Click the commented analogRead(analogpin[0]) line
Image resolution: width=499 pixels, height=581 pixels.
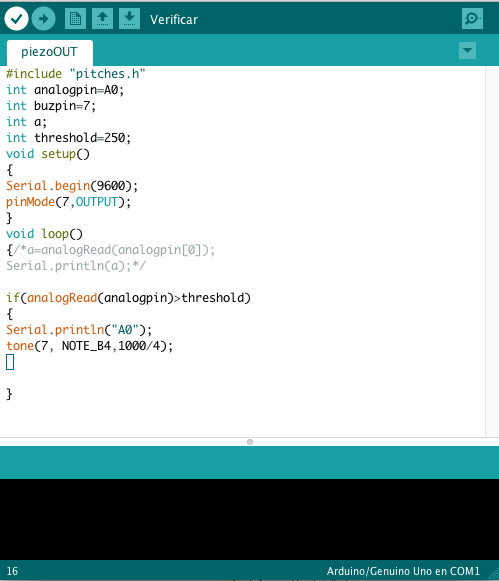point(110,250)
